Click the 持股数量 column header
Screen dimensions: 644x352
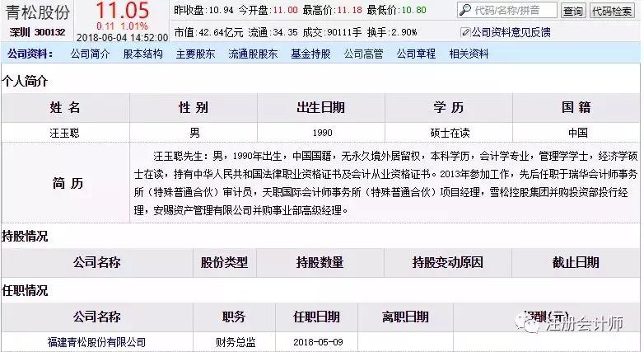coord(320,262)
